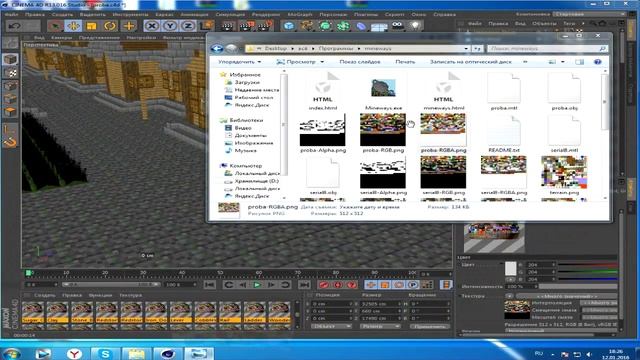Click the Применить button in coordinates panel
Viewport: 640px width, 360px height.
click(429, 326)
